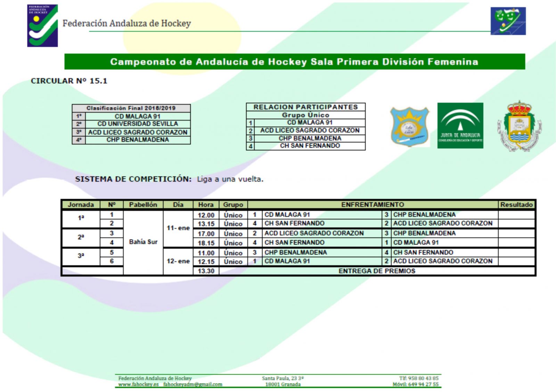Open the www.fahockey.es link
The image size is (556, 392).
pos(138,384)
